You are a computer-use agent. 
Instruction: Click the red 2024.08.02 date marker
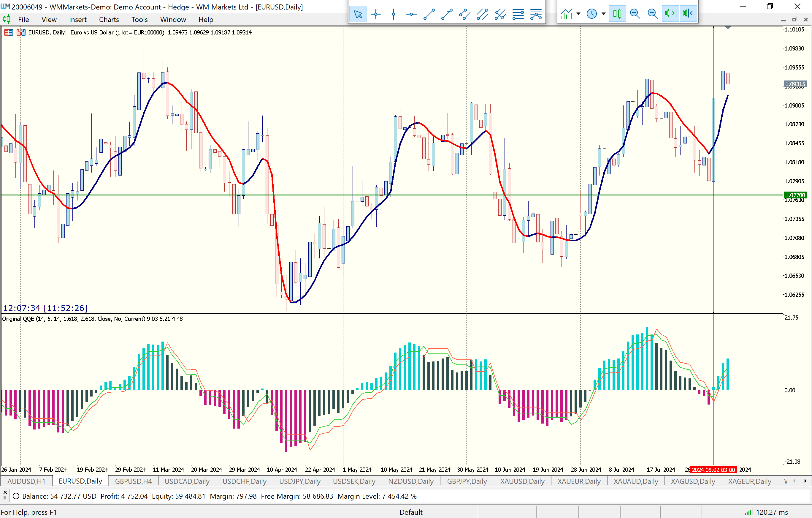(713, 470)
